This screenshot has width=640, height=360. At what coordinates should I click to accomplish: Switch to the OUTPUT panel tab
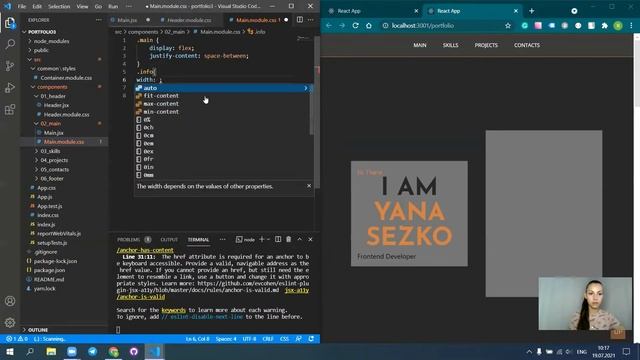pyautogui.click(x=169, y=240)
